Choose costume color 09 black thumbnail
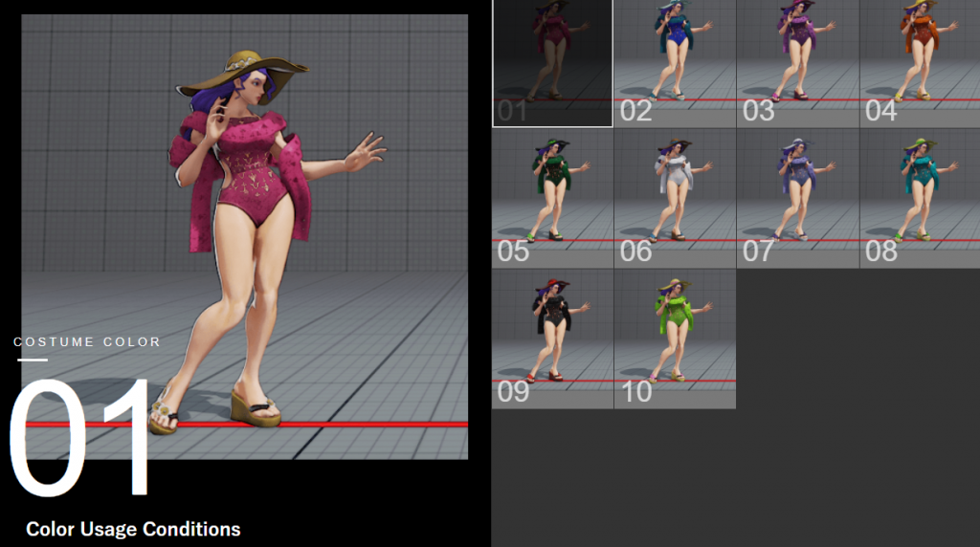Screen dimensions: 980x547 (552, 339)
